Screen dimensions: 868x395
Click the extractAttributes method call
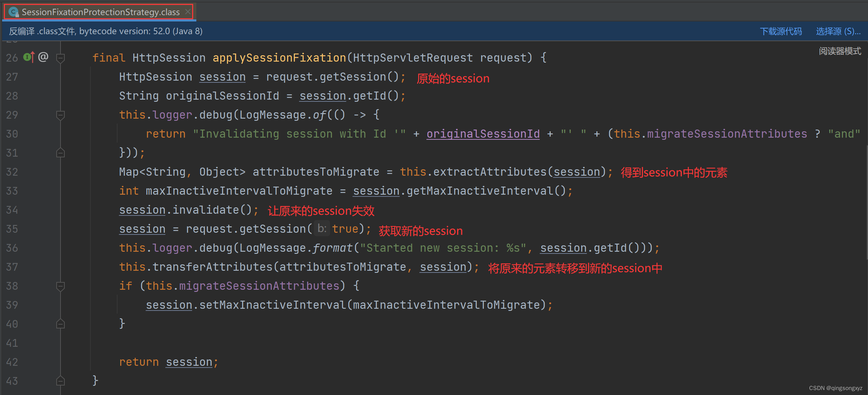[490, 172]
